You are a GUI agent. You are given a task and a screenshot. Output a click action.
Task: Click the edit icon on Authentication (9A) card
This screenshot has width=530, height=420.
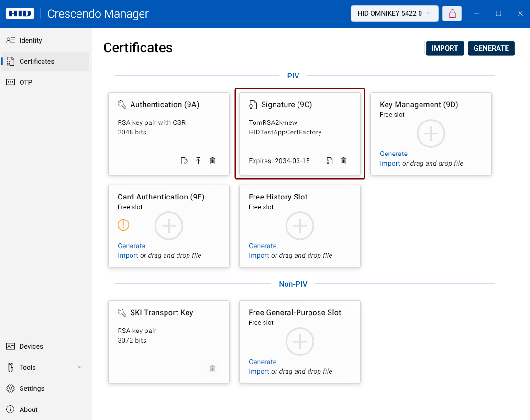184,161
